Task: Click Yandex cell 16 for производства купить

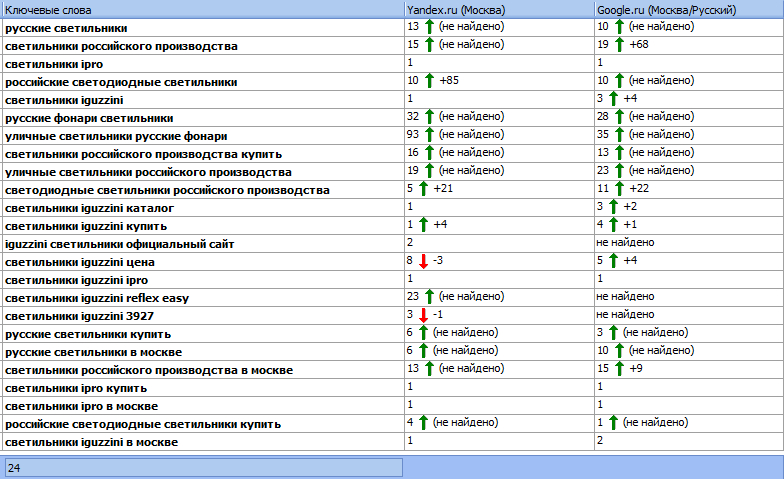Action: click(x=499, y=154)
